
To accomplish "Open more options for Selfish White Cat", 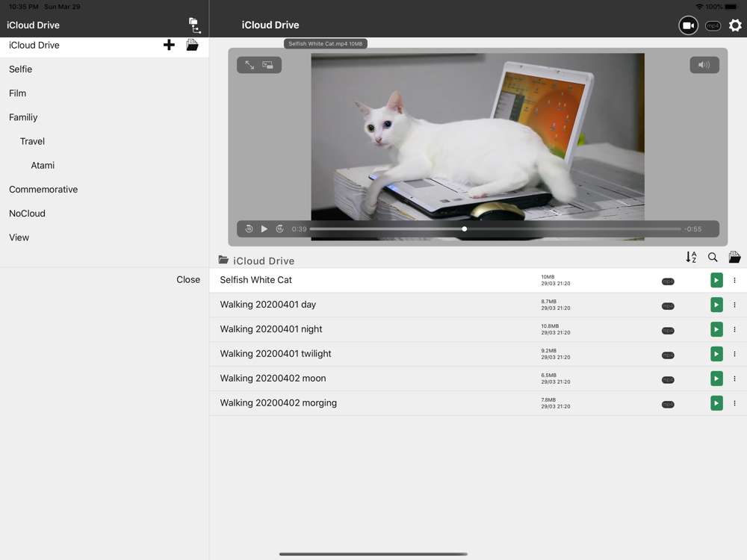I will point(734,281).
